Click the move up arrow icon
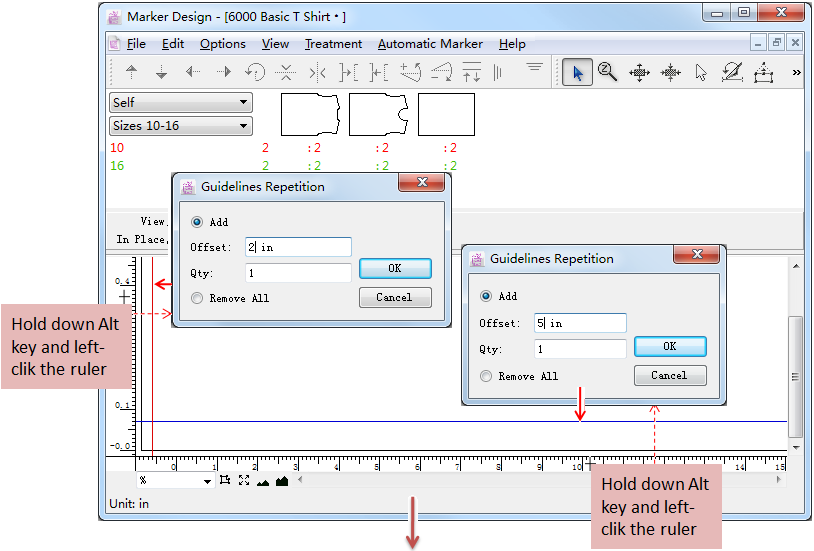The image size is (814, 551). pyautogui.click(x=131, y=72)
